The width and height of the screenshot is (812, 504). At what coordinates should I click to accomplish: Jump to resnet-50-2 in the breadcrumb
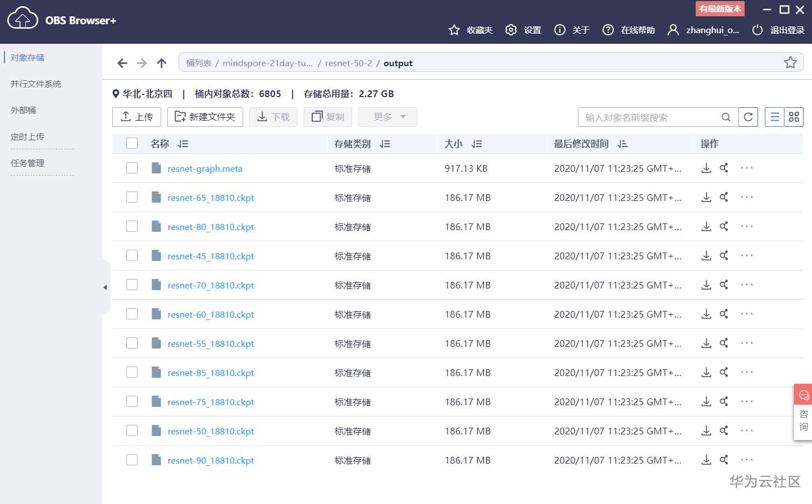pyautogui.click(x=348, y=63)
